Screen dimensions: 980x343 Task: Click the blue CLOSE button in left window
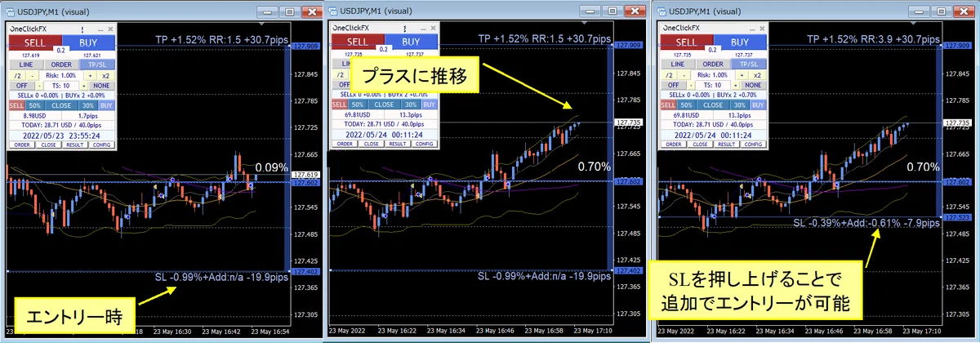pyautogui.click(x=61, y=105)
